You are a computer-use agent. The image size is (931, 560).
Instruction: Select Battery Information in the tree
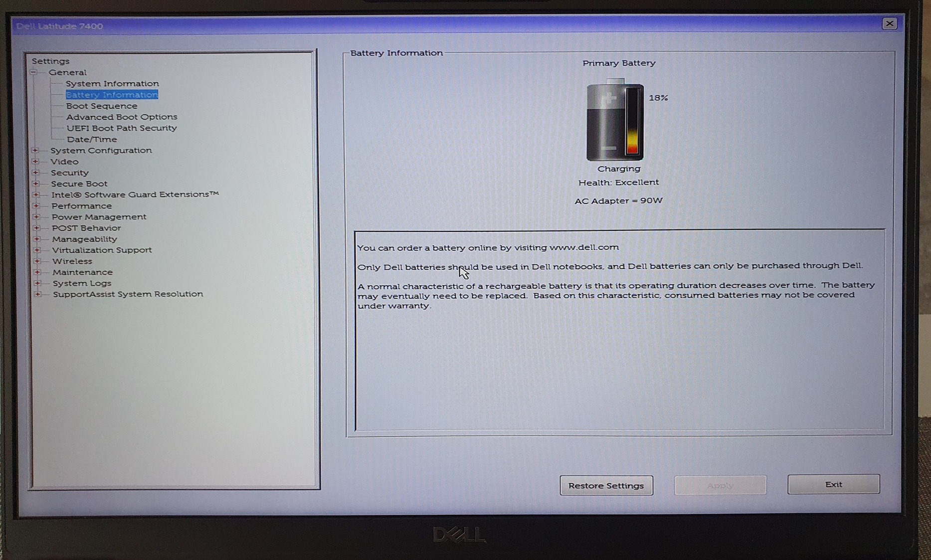(x=112, y=95)
